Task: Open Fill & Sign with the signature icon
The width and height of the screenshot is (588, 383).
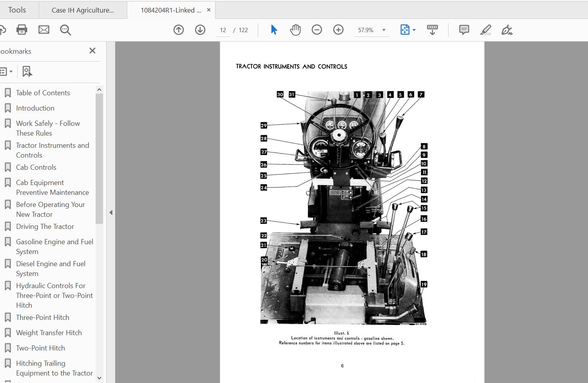Action: pyautogui.click(x=507, y=29)
